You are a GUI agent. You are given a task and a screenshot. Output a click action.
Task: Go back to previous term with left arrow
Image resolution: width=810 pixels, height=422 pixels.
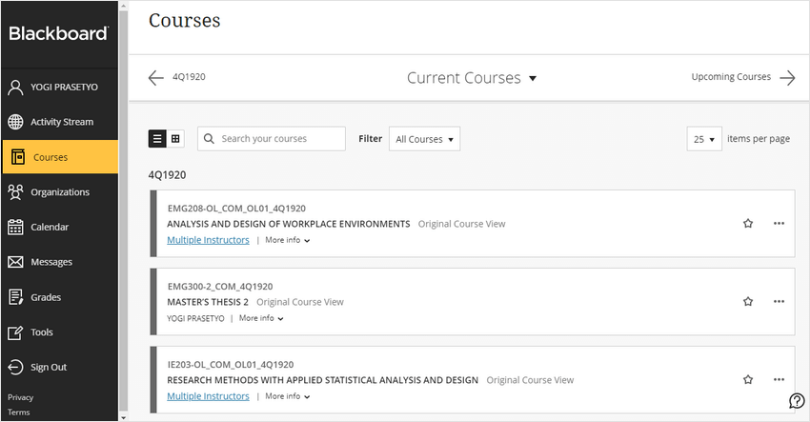click(155, 77)
